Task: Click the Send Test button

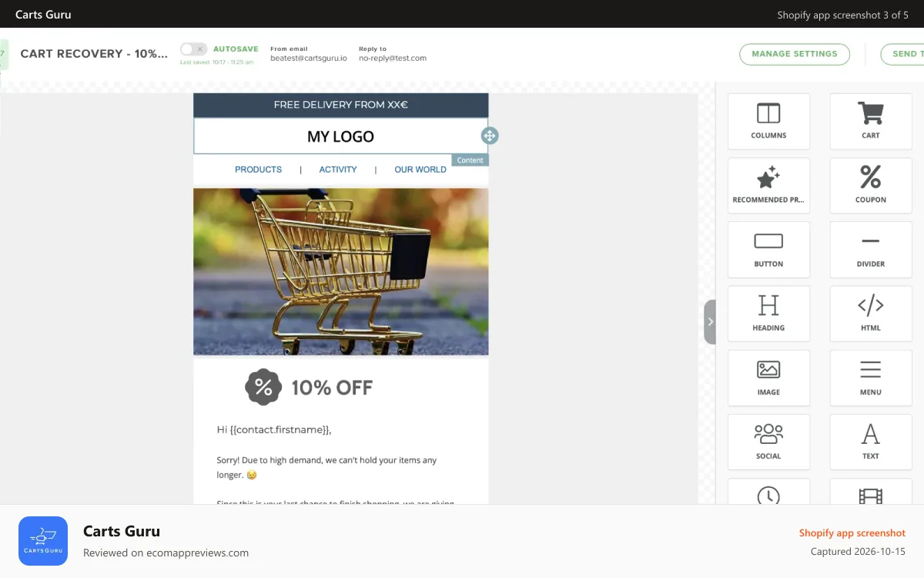Action: click(902, 54)
